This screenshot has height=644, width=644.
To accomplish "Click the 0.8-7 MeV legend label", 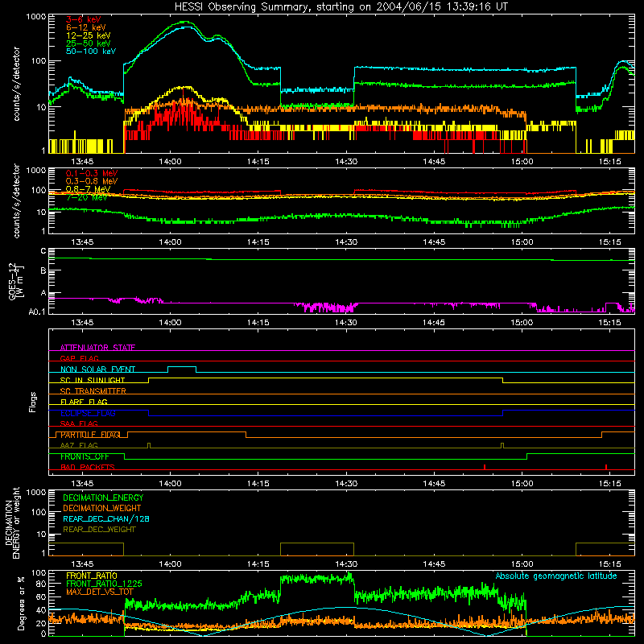I will pos(88,189).
